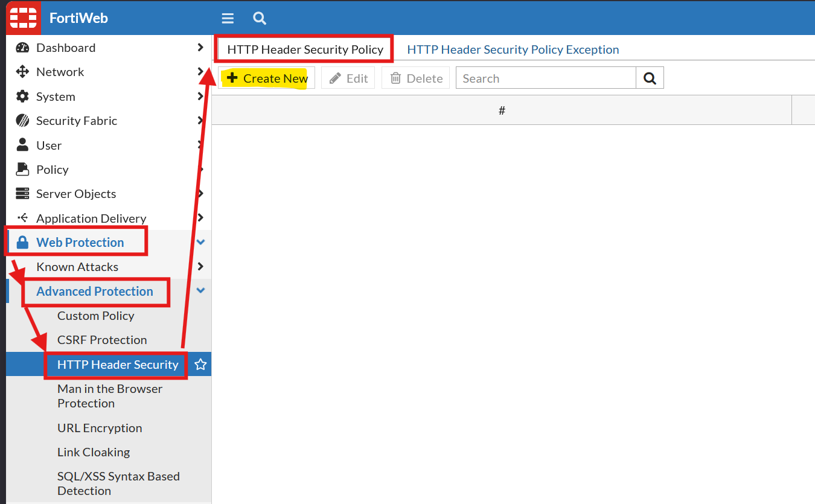Click the Delete button
Screen dimensions: 815x504
point(416,78)
